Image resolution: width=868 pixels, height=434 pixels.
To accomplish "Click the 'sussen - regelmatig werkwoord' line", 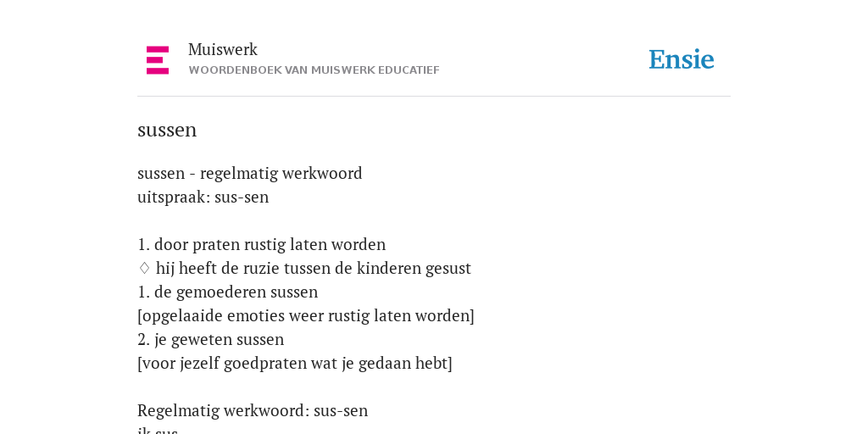I will tap(250, 174).
